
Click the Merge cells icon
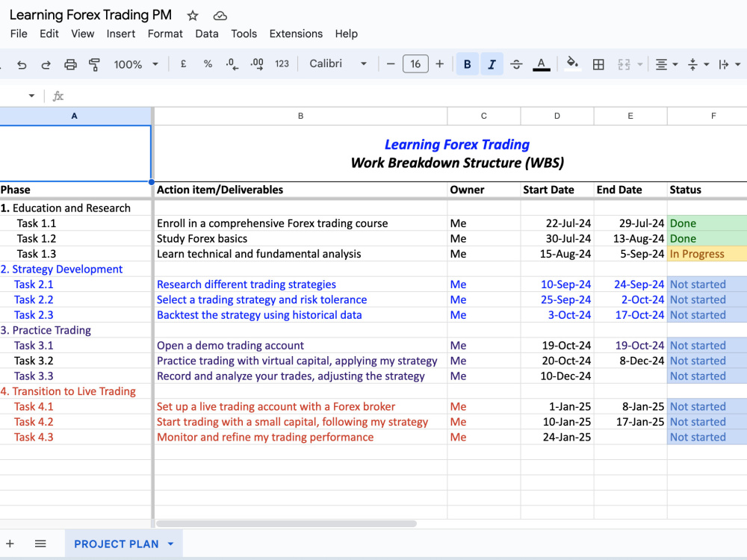click(x=624, y=64)
